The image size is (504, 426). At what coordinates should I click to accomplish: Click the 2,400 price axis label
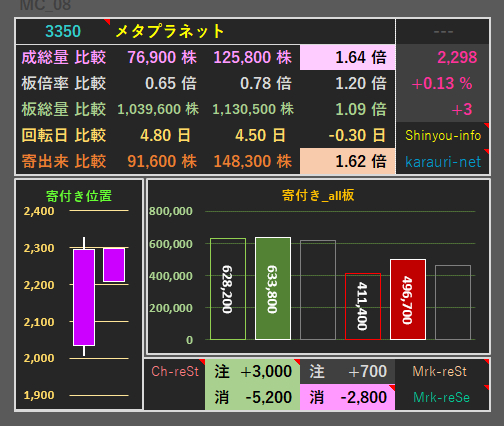pyautogui.click(x=39, y=211)
